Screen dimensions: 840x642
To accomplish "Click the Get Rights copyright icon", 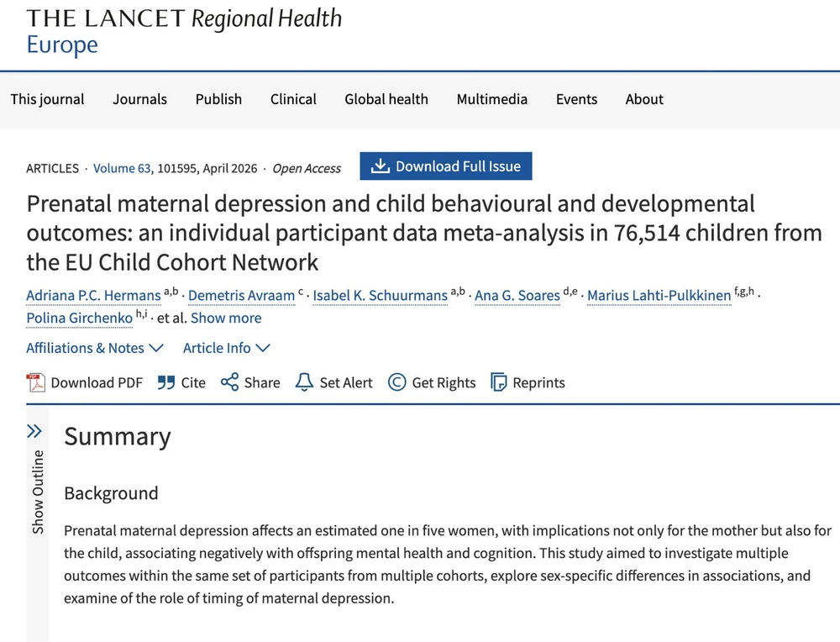I will click(397, 382).
